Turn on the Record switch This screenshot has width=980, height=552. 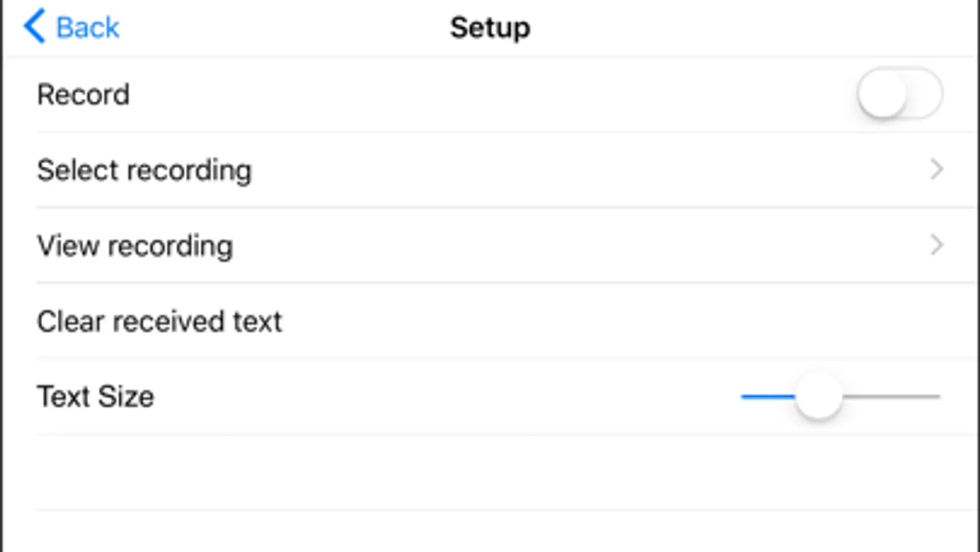click(900, 94)
